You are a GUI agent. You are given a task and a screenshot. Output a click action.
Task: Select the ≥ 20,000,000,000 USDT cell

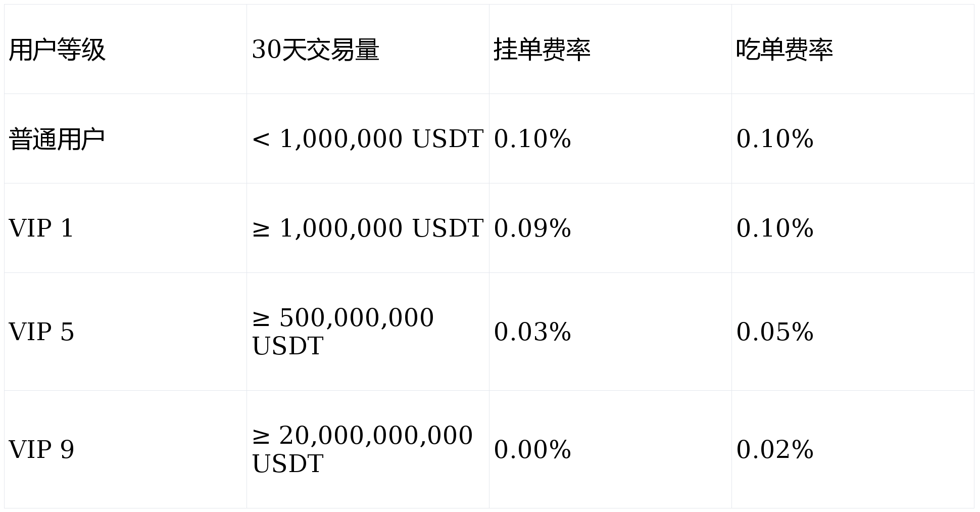click(x=362, y=449)
